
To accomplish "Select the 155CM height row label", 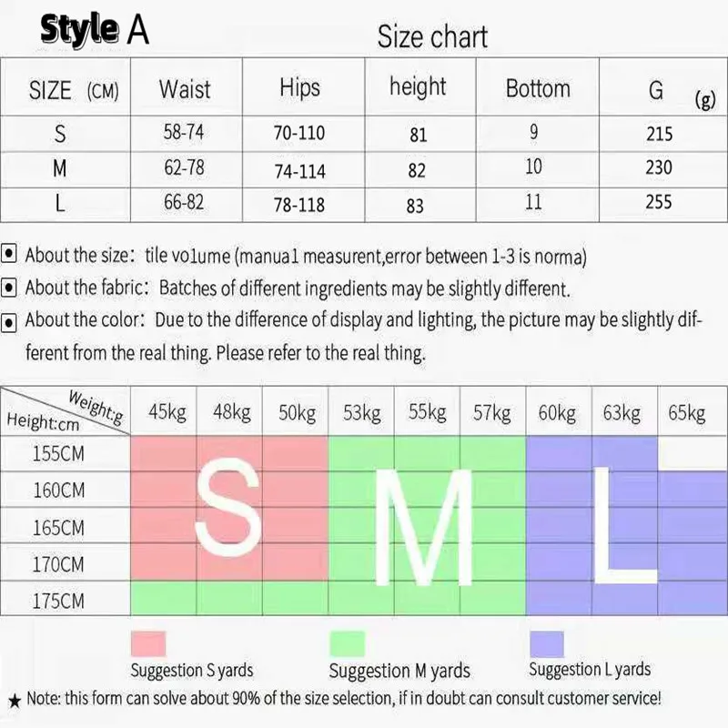I will coord(58,453).
